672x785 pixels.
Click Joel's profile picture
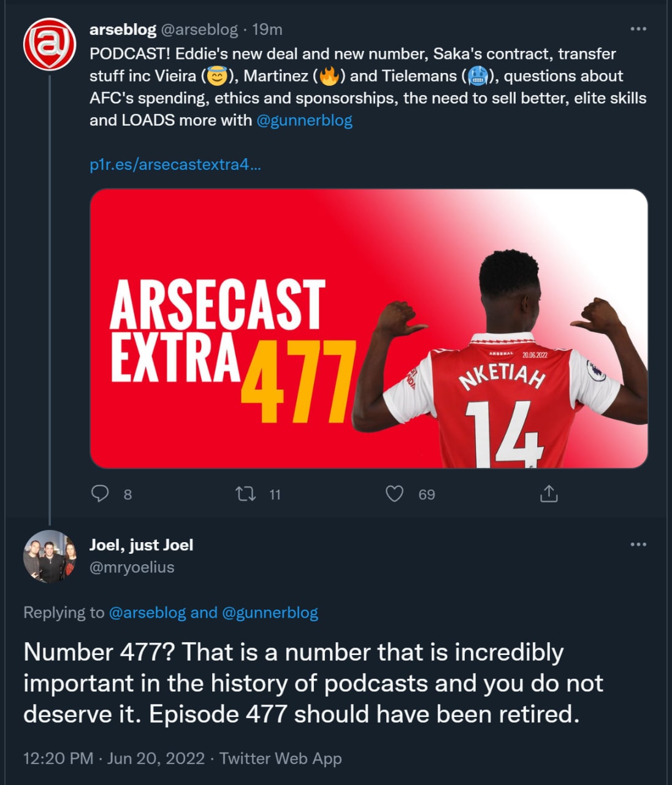[x=49, y=556]
